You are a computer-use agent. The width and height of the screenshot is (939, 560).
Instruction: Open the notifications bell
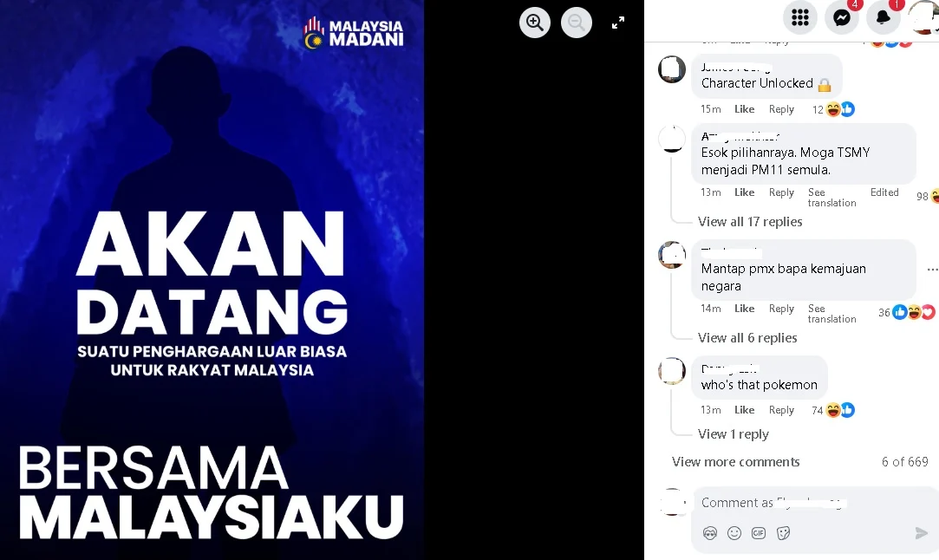pyautogui.click(x=884, y=17)
